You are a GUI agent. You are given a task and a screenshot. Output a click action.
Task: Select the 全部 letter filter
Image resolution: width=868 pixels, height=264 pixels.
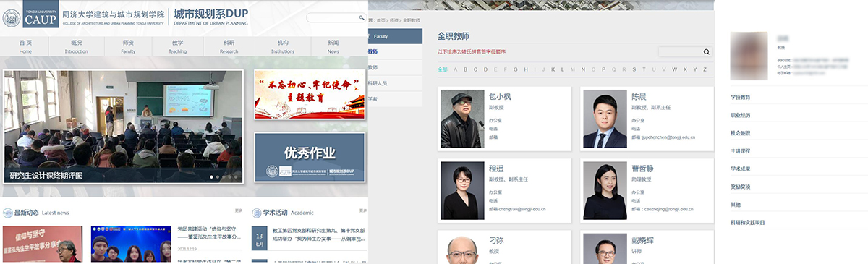442,69
